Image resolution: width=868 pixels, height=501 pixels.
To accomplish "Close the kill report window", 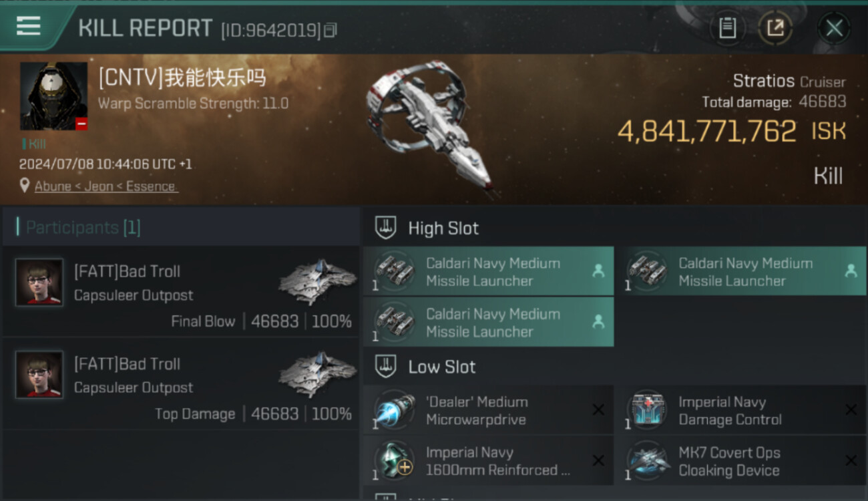I will (x=834, y=28).
